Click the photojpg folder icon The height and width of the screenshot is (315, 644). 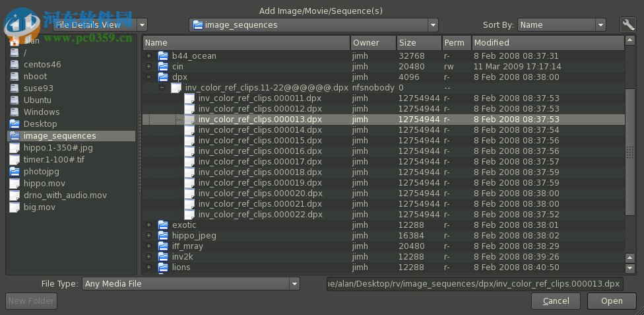15,172
